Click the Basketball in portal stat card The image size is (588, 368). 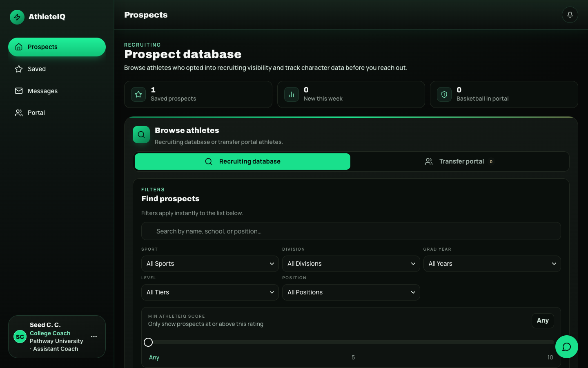[504, 94]
